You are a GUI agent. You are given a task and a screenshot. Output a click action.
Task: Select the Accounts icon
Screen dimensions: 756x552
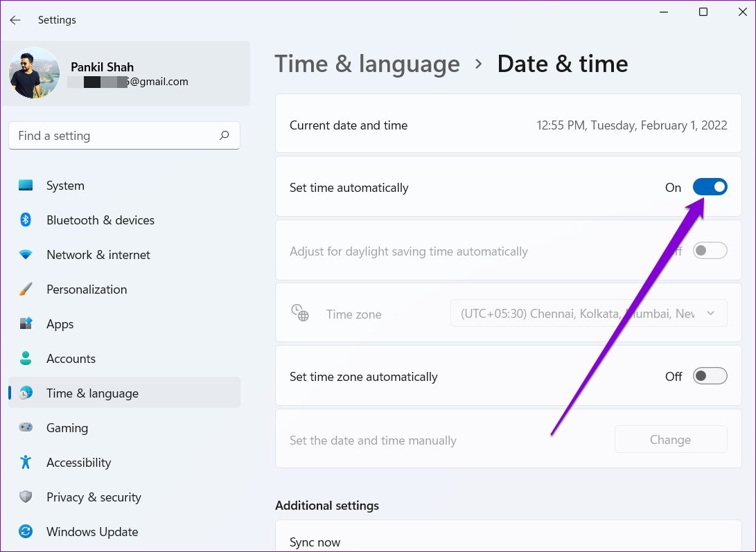(x=26, y=358)
